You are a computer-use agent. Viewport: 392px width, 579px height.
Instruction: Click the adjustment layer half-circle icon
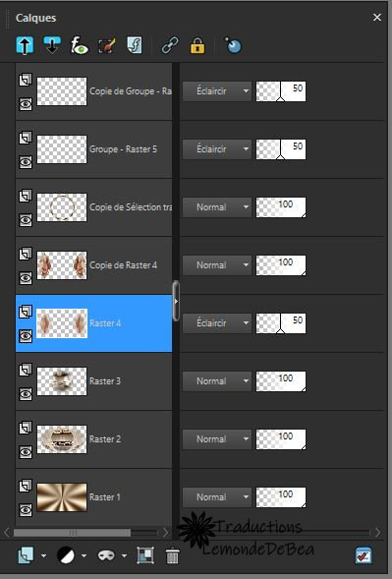pos(67,555)
